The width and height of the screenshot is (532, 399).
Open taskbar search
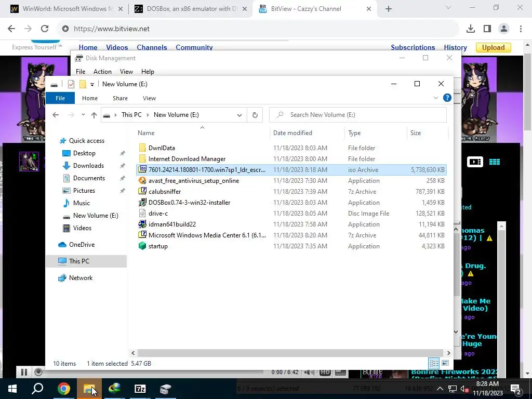point(37,389)
